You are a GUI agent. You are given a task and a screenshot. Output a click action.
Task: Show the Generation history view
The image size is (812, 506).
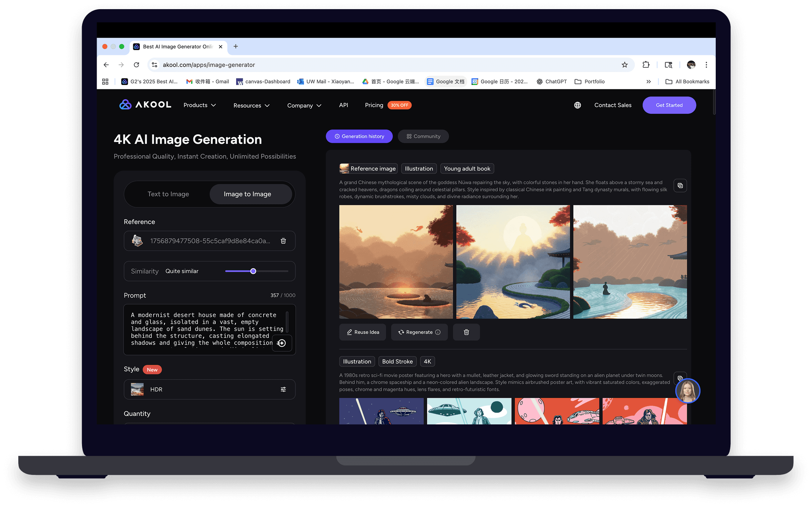[359, 136]
